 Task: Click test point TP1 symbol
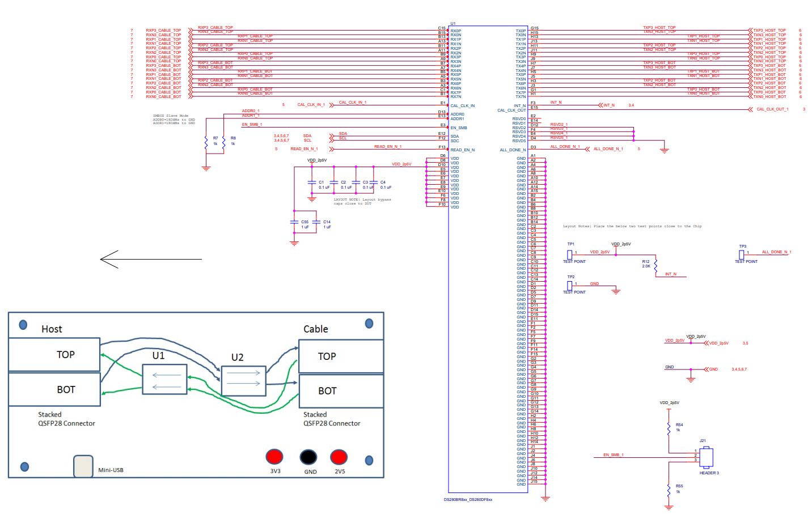click(x=569, y=254)
